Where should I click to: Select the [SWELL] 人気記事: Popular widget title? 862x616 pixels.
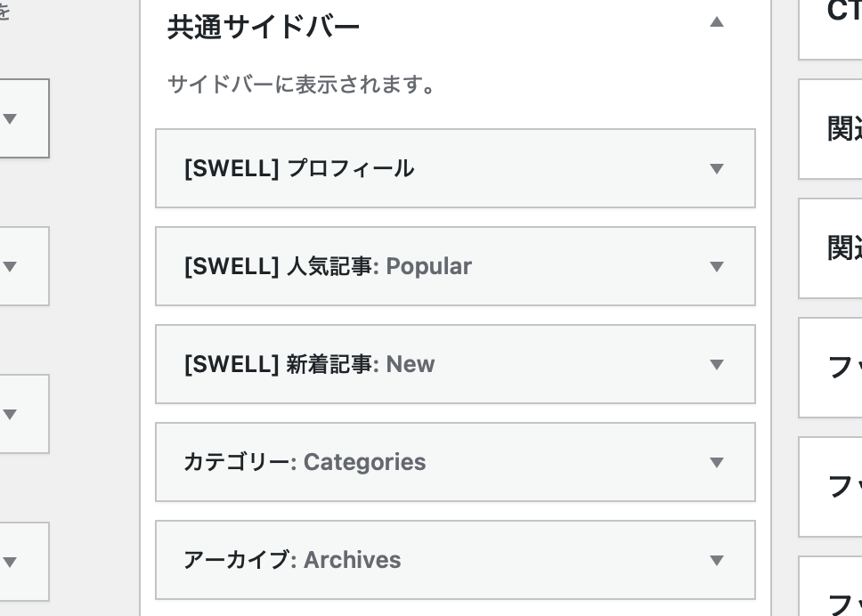(x=328, y=267)
